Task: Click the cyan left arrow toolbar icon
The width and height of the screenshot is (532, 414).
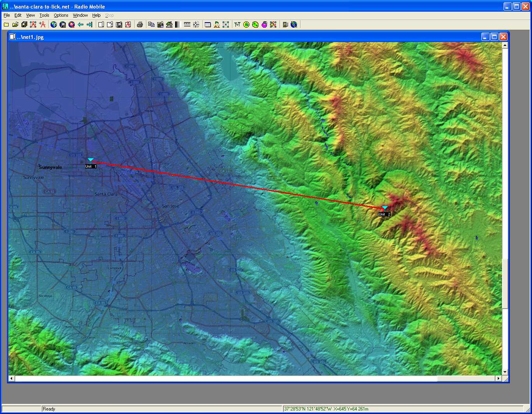Action: [81, 25]
